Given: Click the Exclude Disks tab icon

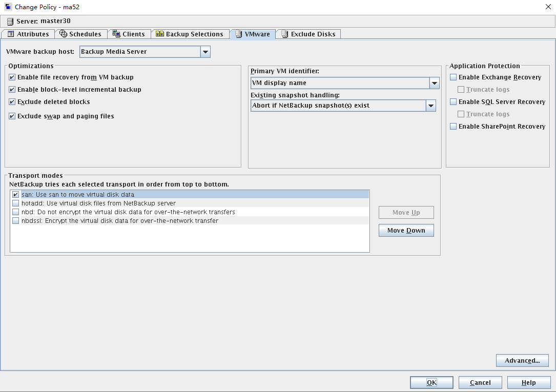Looking at the screenshot, I should tap(284, 34).
